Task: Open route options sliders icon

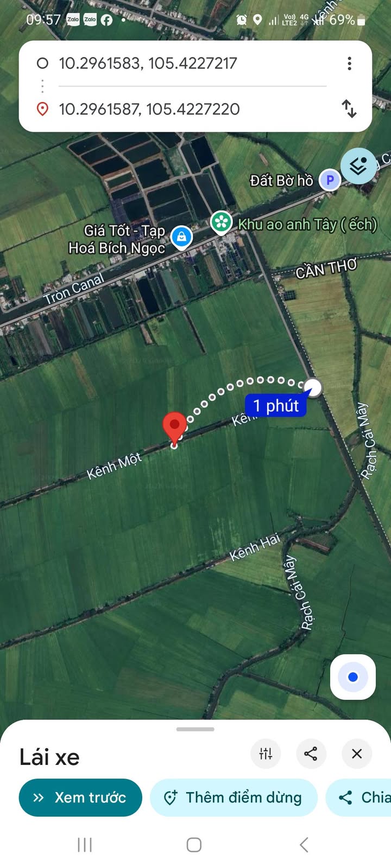Action: 266,754
